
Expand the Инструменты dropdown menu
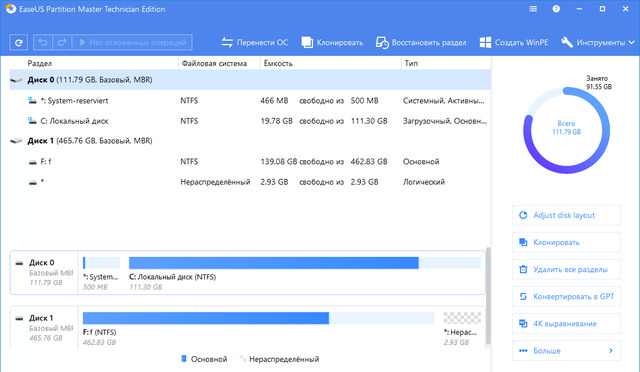point(598,42)
